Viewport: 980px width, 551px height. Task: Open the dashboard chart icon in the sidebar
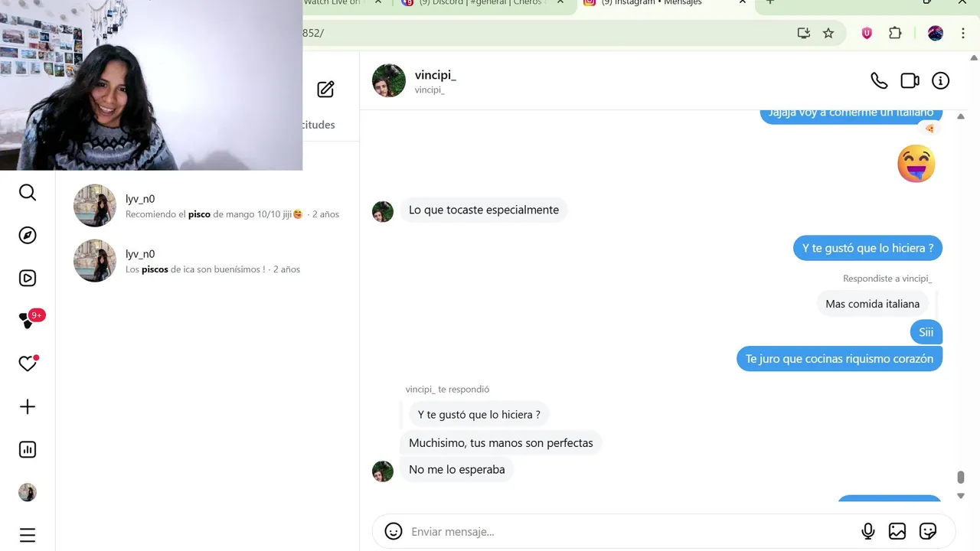coord(28,450)
